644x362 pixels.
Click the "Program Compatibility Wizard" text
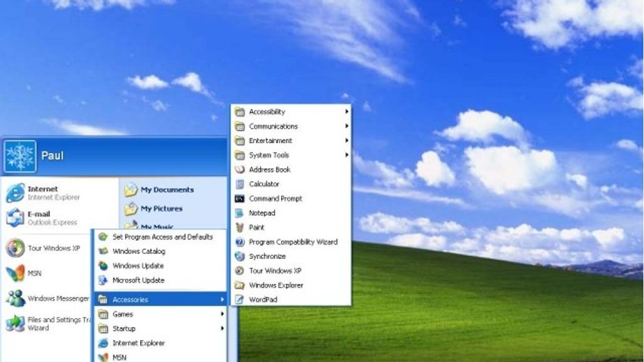point(293,242)
